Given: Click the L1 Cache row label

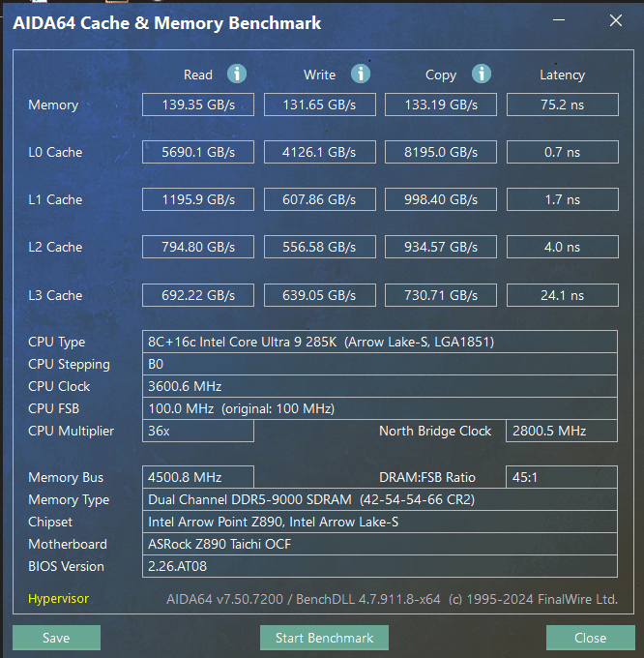Looking at the screenshot, I should (55, 199).
